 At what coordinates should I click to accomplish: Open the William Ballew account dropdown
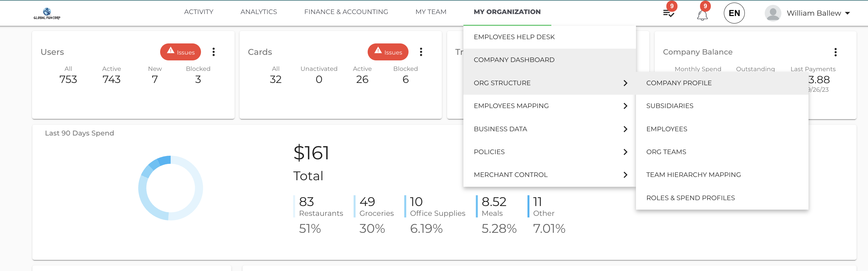coord(818,13)
